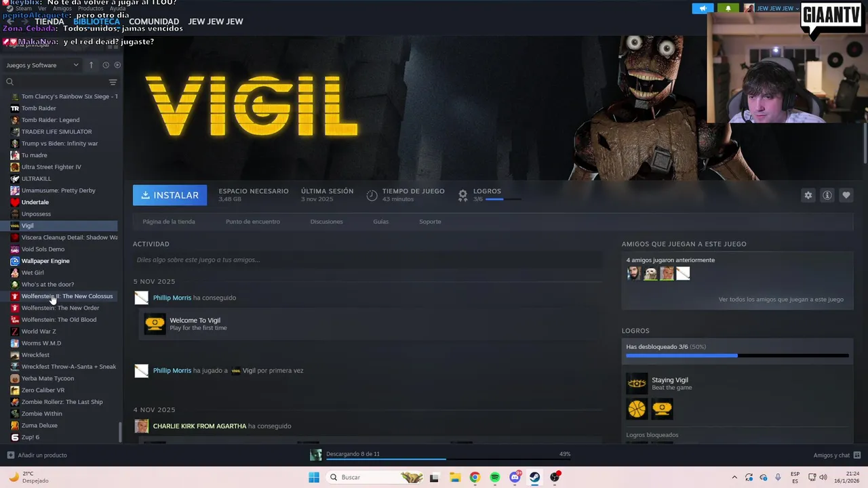Open Vigil game settings gear icon

808,195
